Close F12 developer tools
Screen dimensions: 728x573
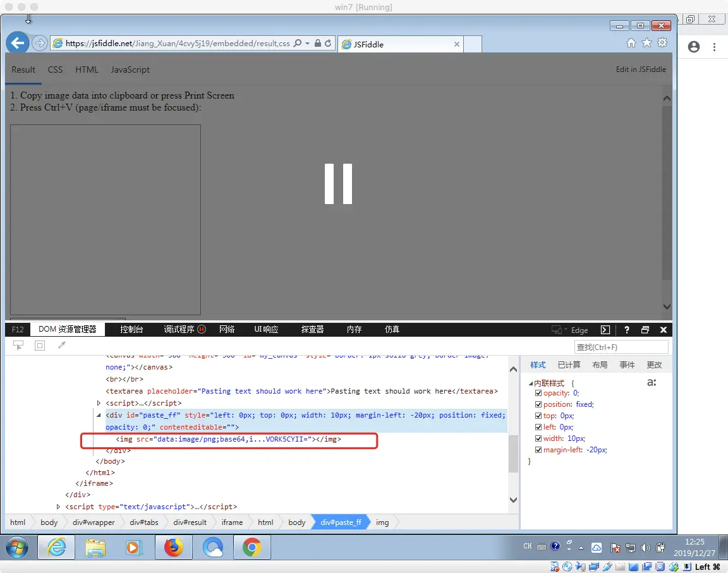(x=664, y=329)
